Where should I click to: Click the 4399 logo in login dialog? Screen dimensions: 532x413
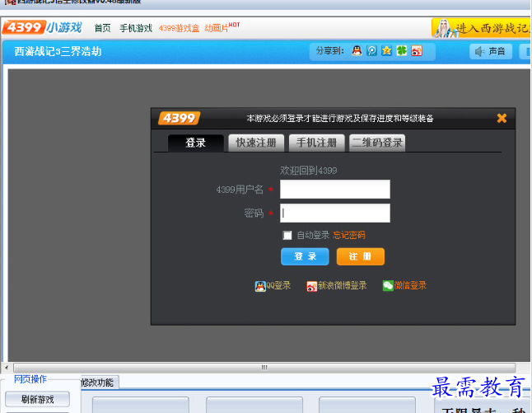179,118
